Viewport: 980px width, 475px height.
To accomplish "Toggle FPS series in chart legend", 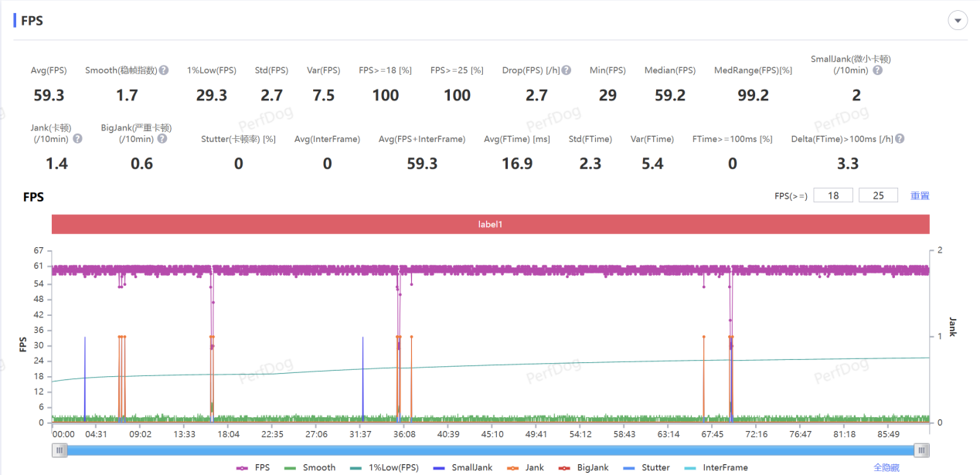I will coord(254,467).
